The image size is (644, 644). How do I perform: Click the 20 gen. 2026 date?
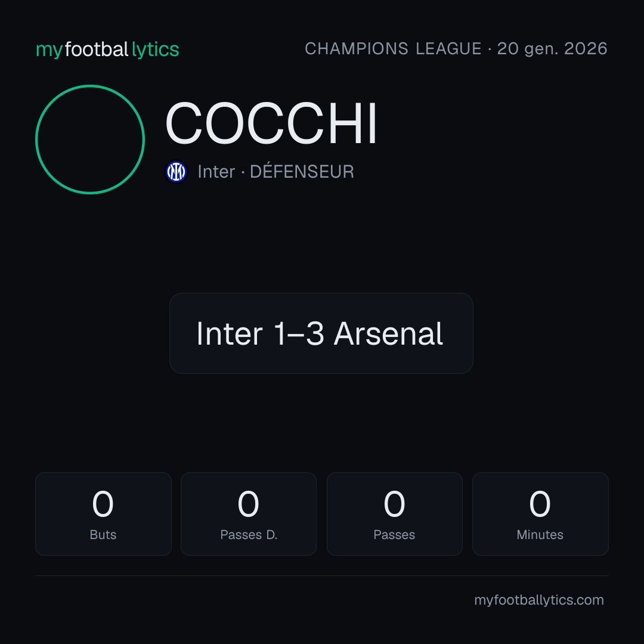[x=552, y=49]
